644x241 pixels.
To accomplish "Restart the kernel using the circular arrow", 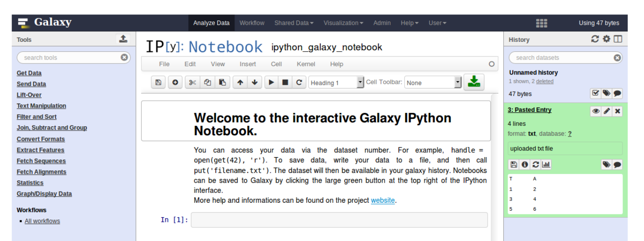I will 299,83.
